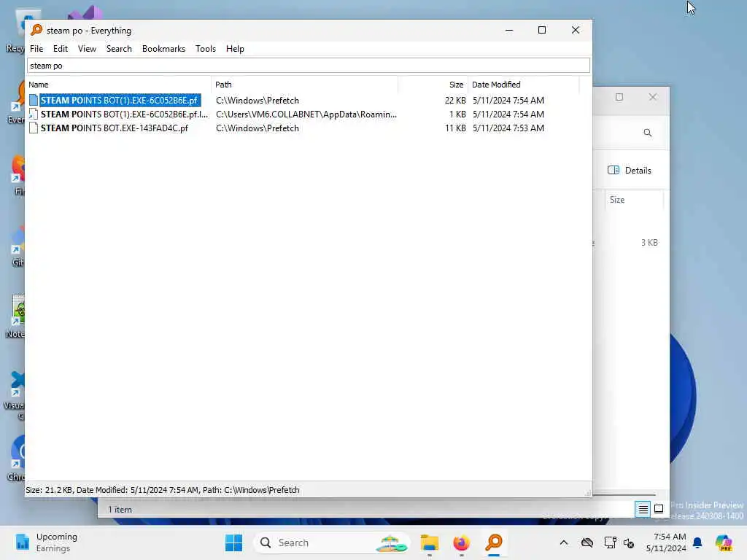The image size is (747, 560).
Task: Open Copilot preview from the taskbar
Action: click(x=724, y=542)
